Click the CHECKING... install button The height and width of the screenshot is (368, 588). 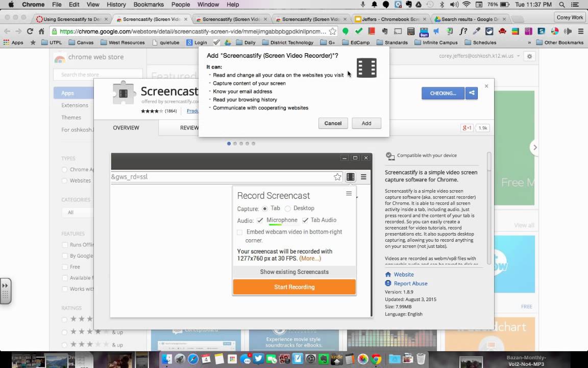[x=443, y=93]
